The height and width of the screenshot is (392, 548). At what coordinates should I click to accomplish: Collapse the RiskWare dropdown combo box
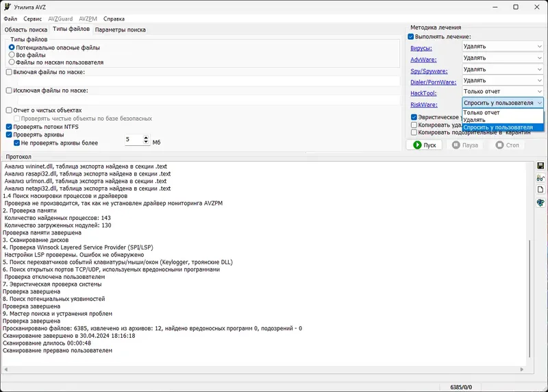pos(503,103)
